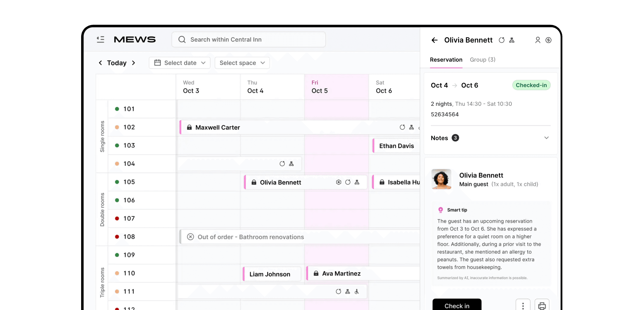Click repeat icon on Maxwell Carter reservation

pos(402,127)
